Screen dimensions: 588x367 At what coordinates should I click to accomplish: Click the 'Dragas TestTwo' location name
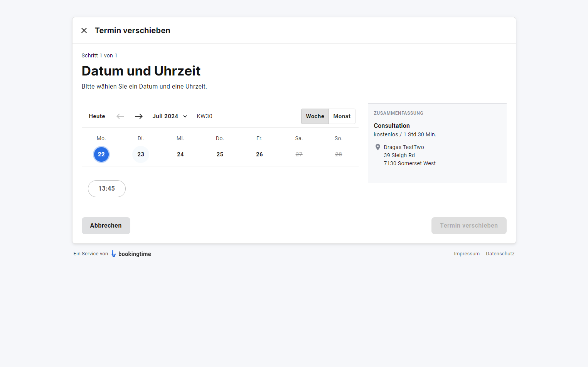pyautogui.click(x=404, y=147)
